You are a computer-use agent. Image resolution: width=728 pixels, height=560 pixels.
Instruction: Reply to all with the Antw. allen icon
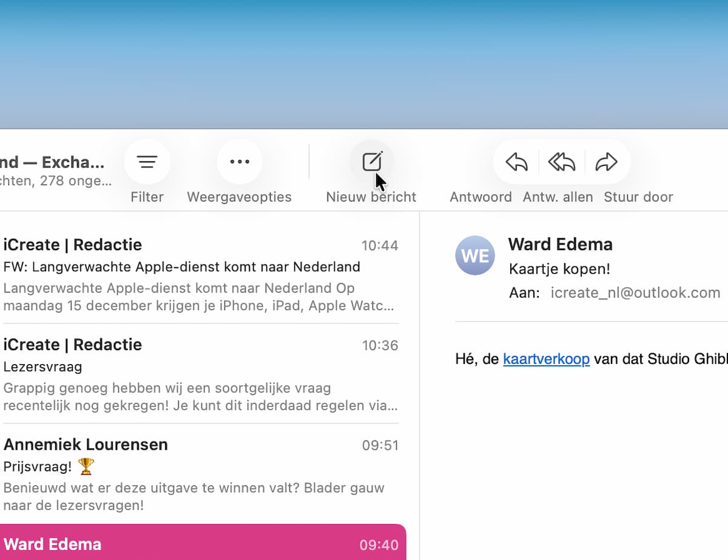(561, 161)
